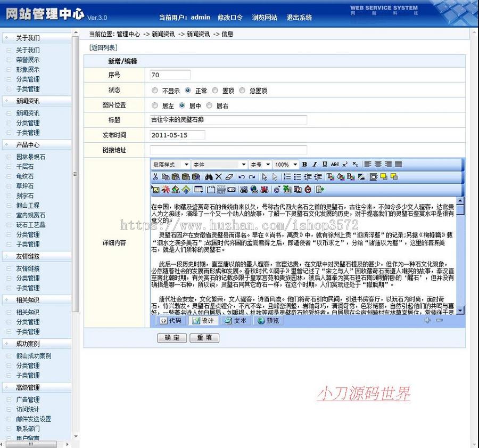
Task: Select the 不显示 status option
Action: 154,91
